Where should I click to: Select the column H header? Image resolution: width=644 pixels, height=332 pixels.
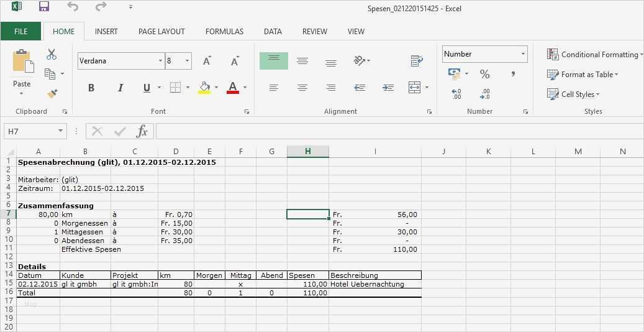coord(308,152)
